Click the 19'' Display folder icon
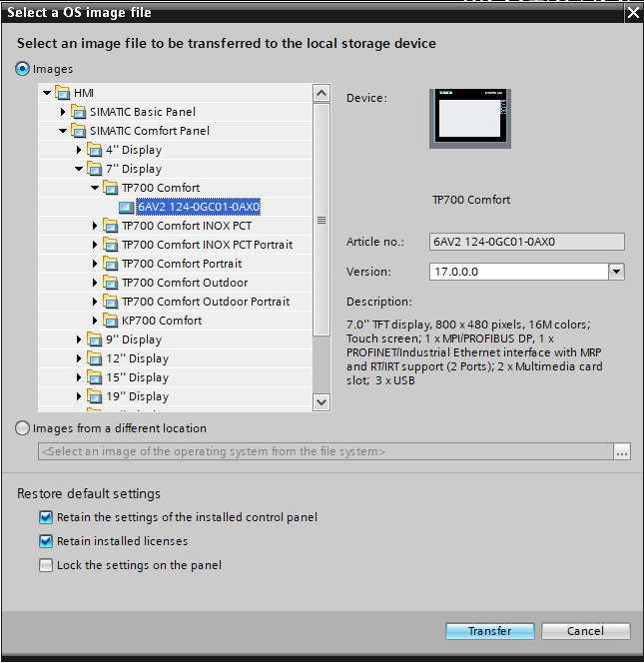644x663 pixels. click(x=95, y=396)
